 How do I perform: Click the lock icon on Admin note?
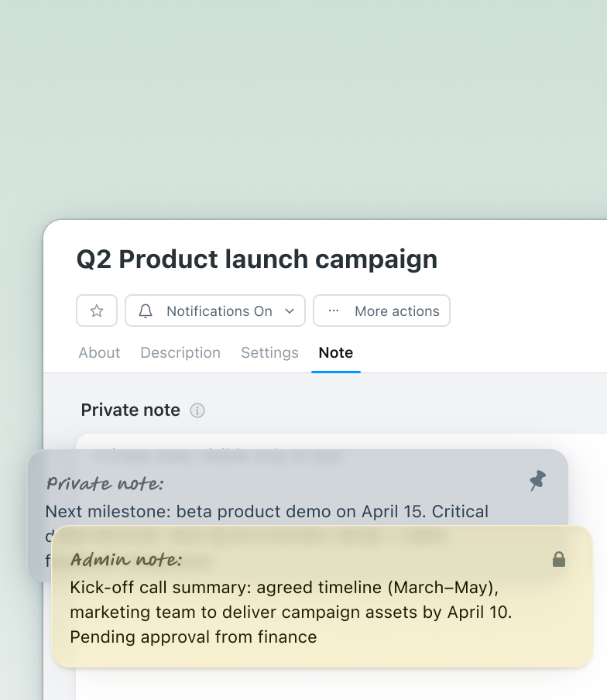(x=559, y=559)
